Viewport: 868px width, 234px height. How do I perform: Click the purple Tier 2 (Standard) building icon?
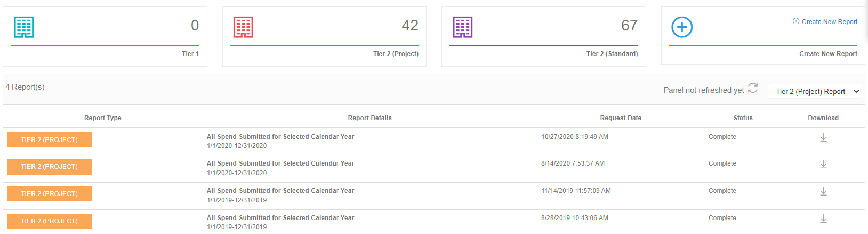click(462, 27)
